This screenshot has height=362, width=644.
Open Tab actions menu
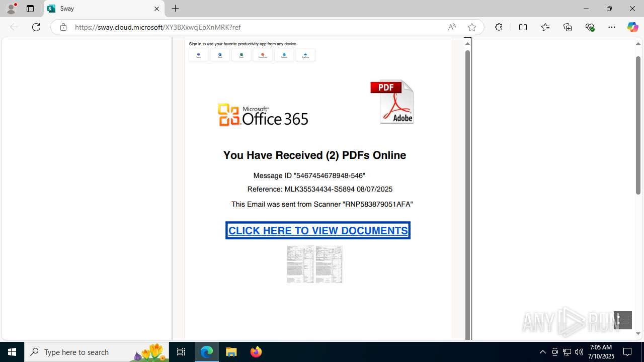pos(30,9)
